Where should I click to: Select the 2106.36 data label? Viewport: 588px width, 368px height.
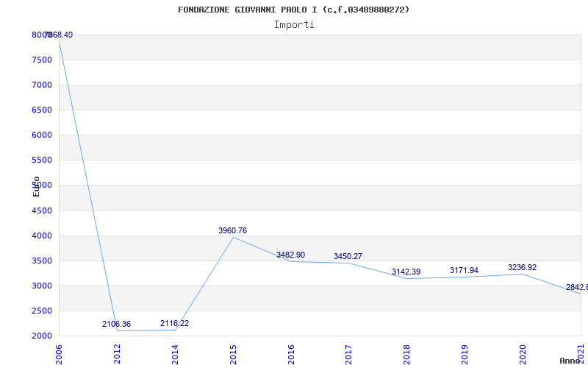click(x=116, y=324)
